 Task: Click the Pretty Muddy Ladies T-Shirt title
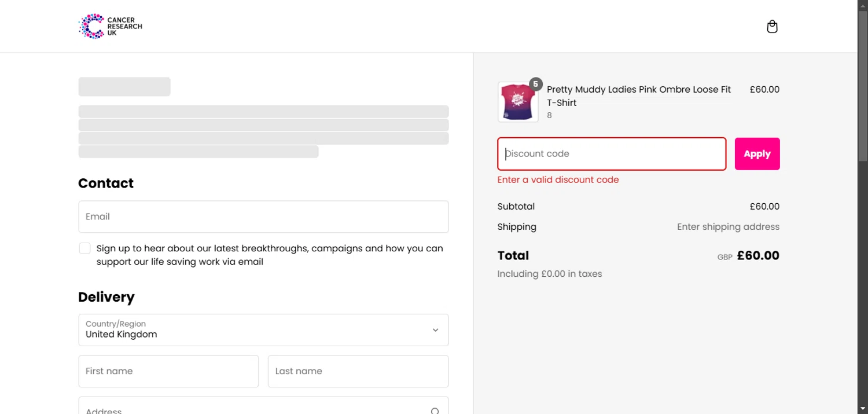click(x=639, y=96)
